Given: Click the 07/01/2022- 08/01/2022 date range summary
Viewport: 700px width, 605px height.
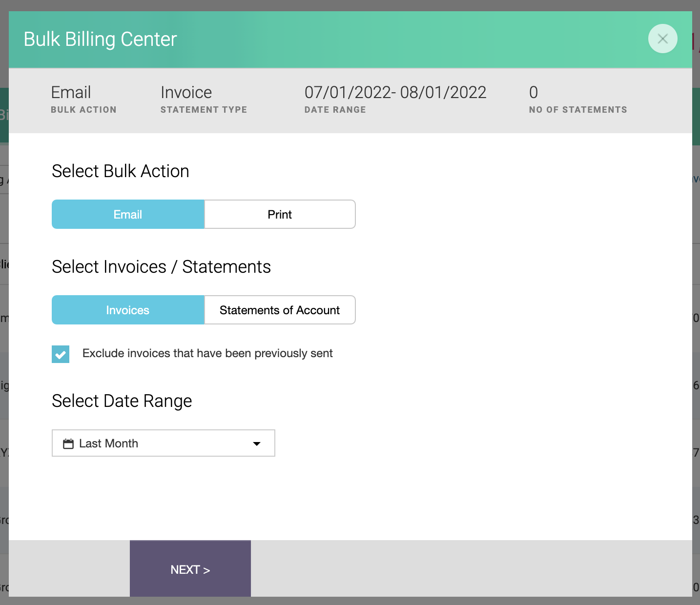Looking at the screenshot, I should pos(395,92).
